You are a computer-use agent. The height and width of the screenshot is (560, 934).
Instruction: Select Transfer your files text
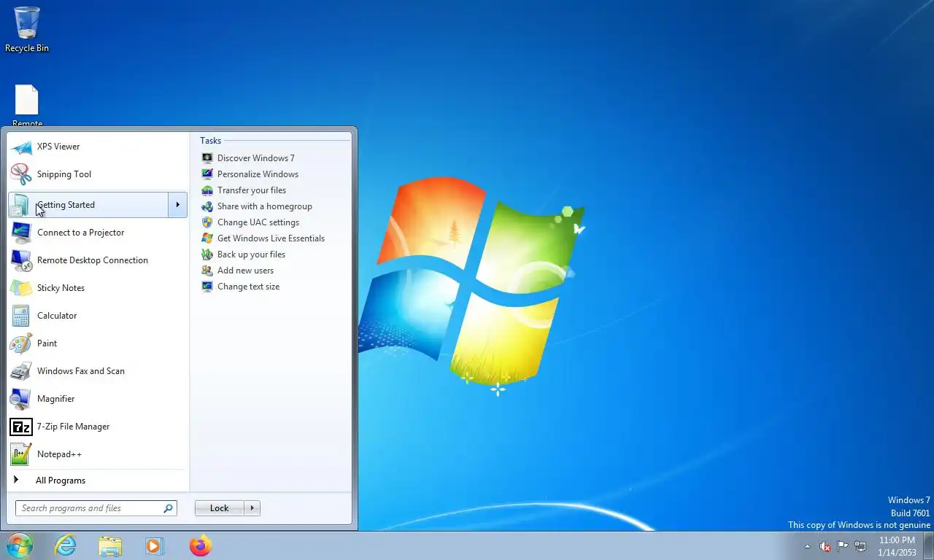tap(252, 190)
